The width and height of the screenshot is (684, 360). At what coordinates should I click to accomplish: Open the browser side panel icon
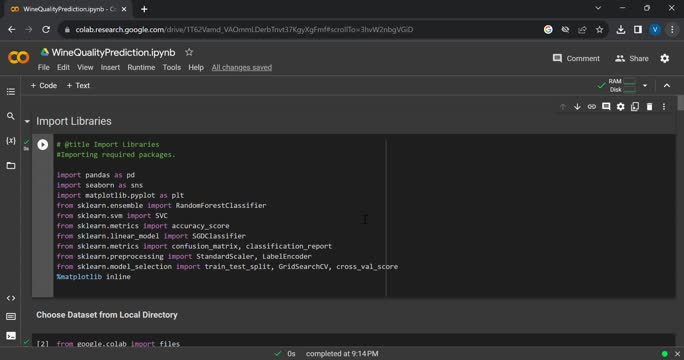click(x=637, y=29)
